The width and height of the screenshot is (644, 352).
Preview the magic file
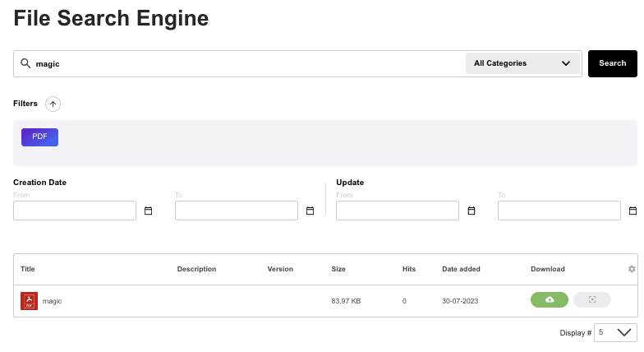pyautogui.click(x=591, y=300)
